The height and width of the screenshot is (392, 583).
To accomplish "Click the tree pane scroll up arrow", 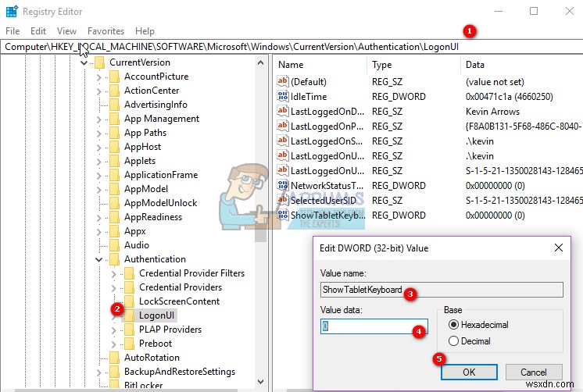I will click(x=261, y=62).
